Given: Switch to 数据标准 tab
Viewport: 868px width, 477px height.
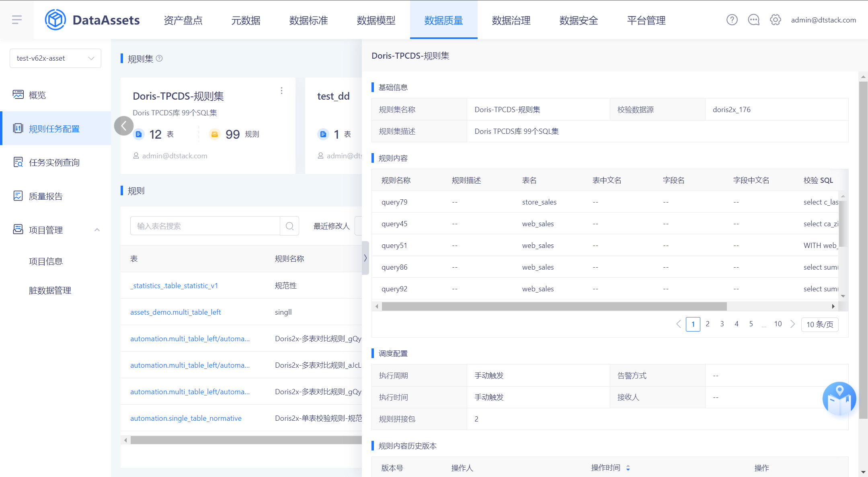Looking at the screenshot, I should 308,20.
